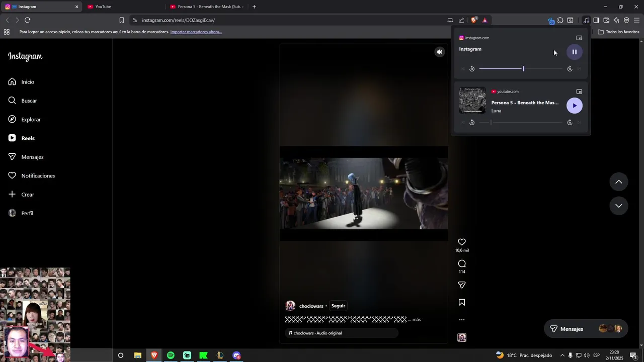Open picture-in-picture for instagram.com media
The width and height of the screenshot is (644, 362).
click(x=579, y=38)
